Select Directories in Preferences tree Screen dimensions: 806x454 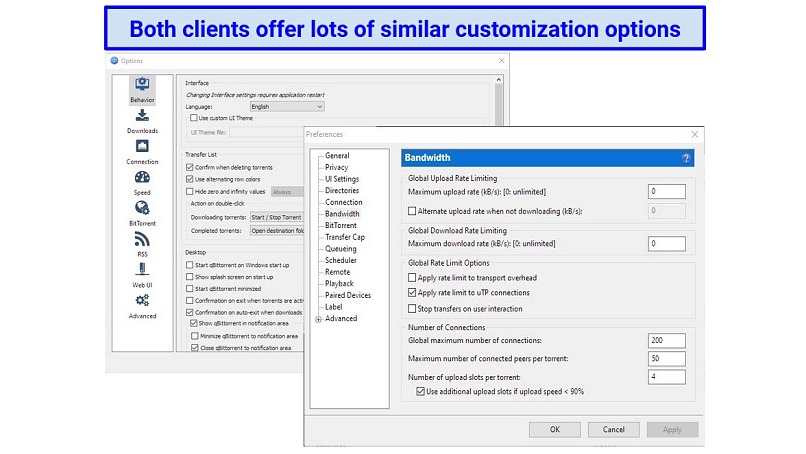click(x=342, y=190)
